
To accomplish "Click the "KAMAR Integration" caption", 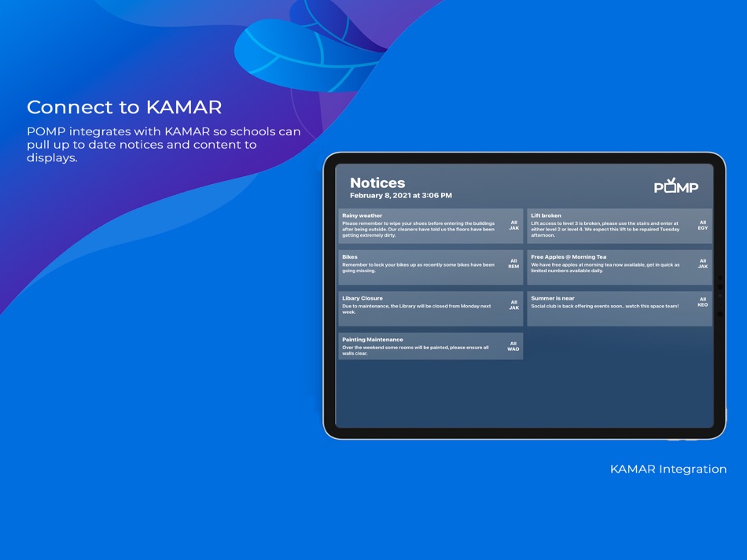I will 668,470.
